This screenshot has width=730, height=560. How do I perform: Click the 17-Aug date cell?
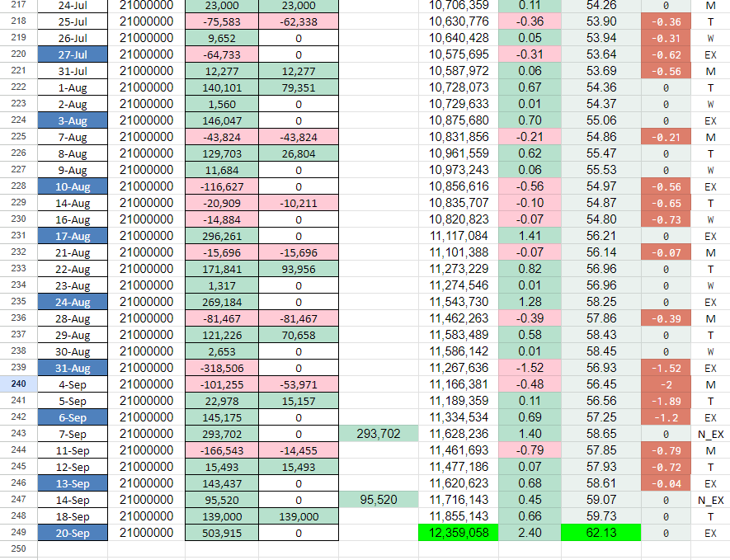pyautogui.click(x=73, y=236)
